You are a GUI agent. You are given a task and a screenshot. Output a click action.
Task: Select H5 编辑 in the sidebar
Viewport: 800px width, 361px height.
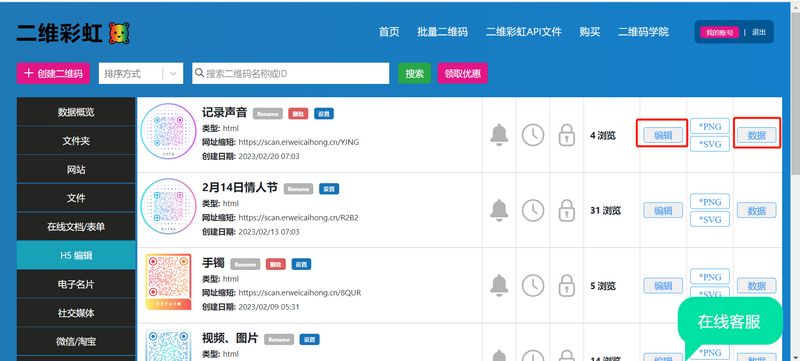point(76,255)
